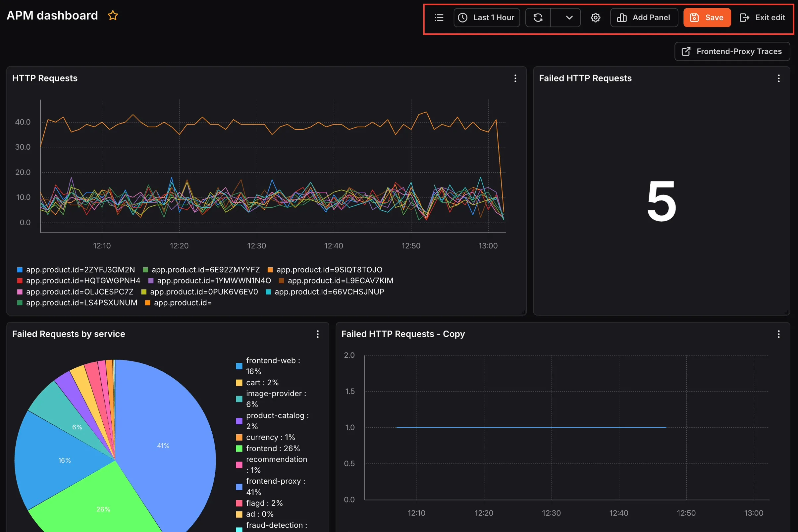798x532 pixels.
Task: Select the recommendation : 1% legend entry
Action: [271, 465]
